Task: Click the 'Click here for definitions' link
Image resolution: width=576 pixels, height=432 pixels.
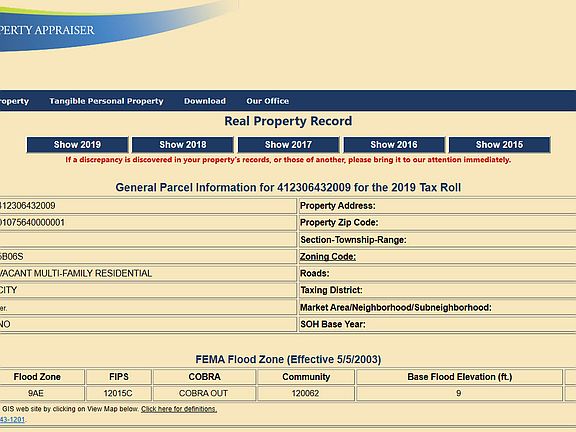Action: point(179,409)
